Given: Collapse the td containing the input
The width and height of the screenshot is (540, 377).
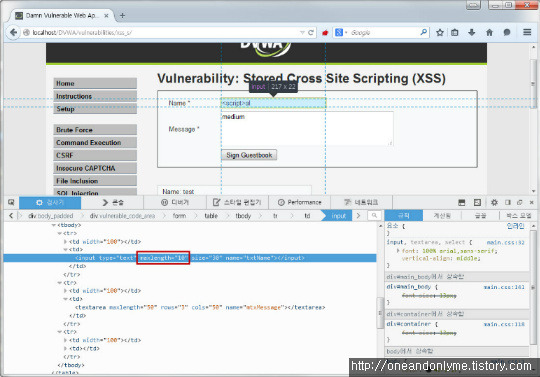Looking at the screenshot, I should tap(65, 250).
